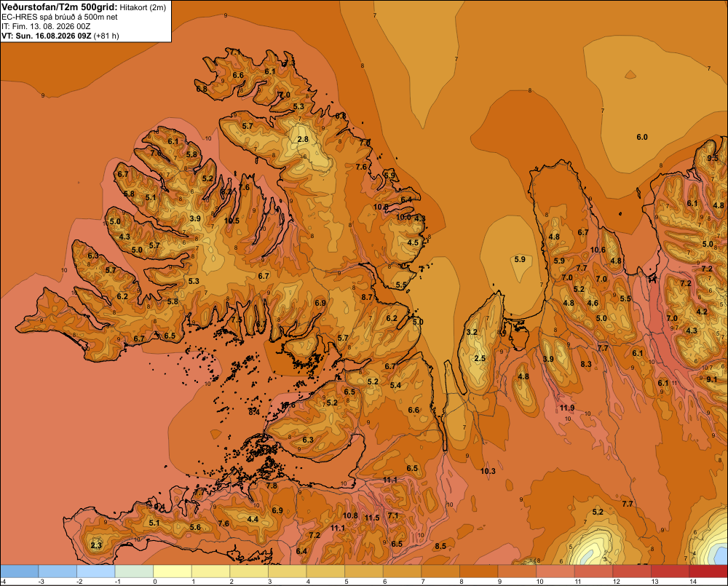728x586 pixels.
Task: Click the -4 legend label
Action: pos(3,582)
